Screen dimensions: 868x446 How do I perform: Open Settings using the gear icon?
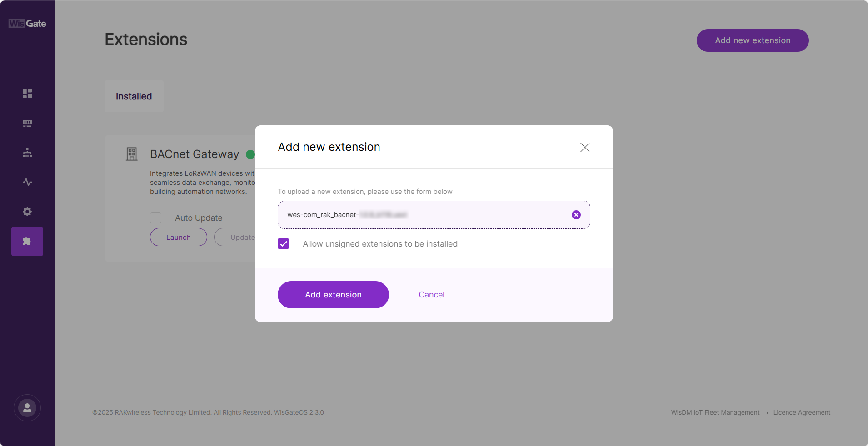pyautogui.click(x=27, y=212)
